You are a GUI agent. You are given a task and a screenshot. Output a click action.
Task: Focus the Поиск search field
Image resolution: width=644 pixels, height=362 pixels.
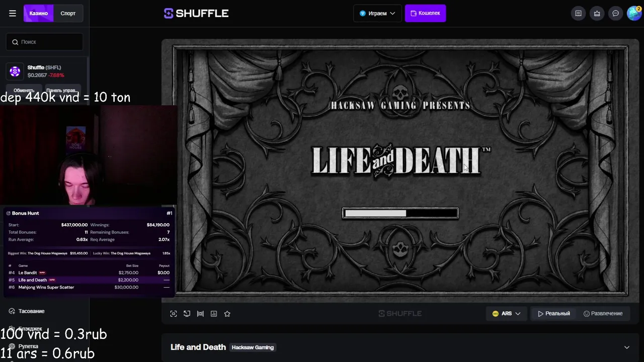pos(45,42)
